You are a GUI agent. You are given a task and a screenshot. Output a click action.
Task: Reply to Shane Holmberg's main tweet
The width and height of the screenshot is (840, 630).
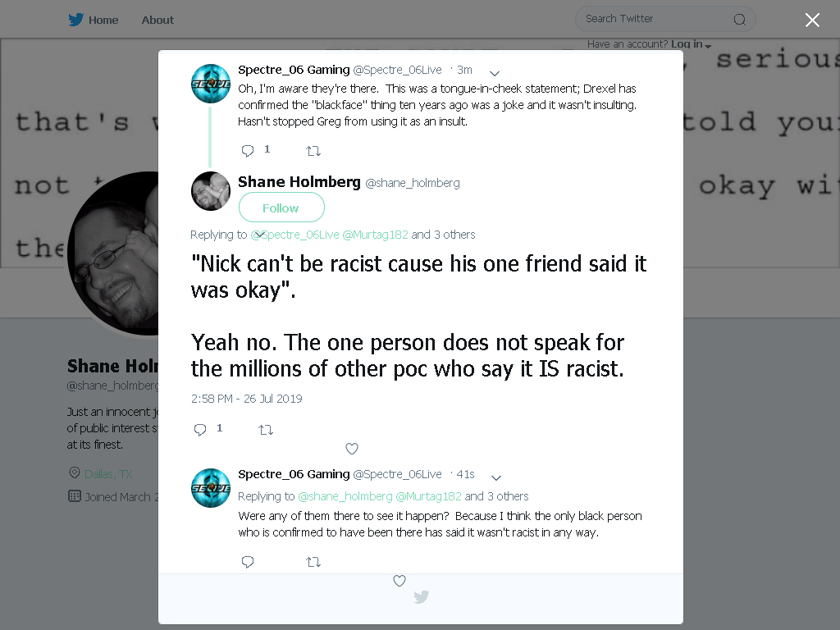click(x=200, y=430)
